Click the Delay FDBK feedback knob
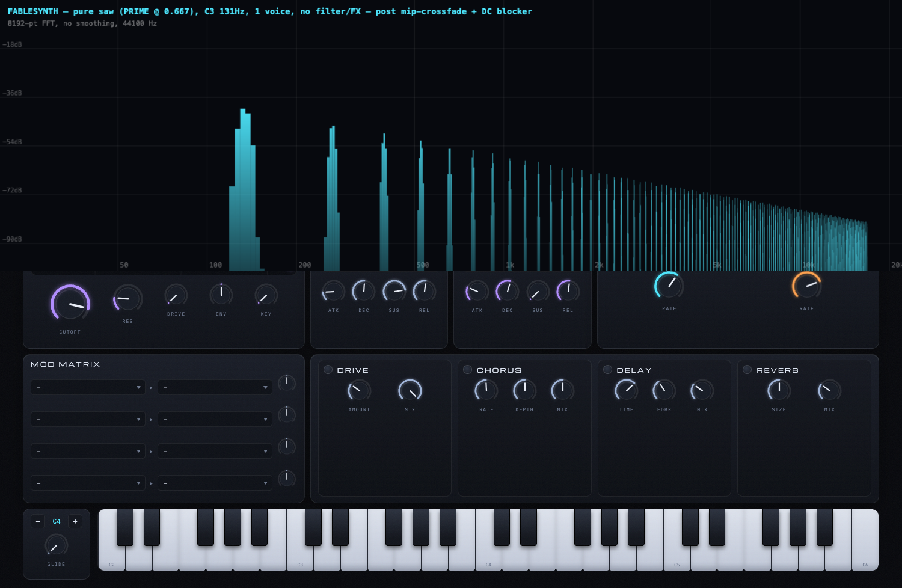The image size is (902, 588). click(664, 391)
